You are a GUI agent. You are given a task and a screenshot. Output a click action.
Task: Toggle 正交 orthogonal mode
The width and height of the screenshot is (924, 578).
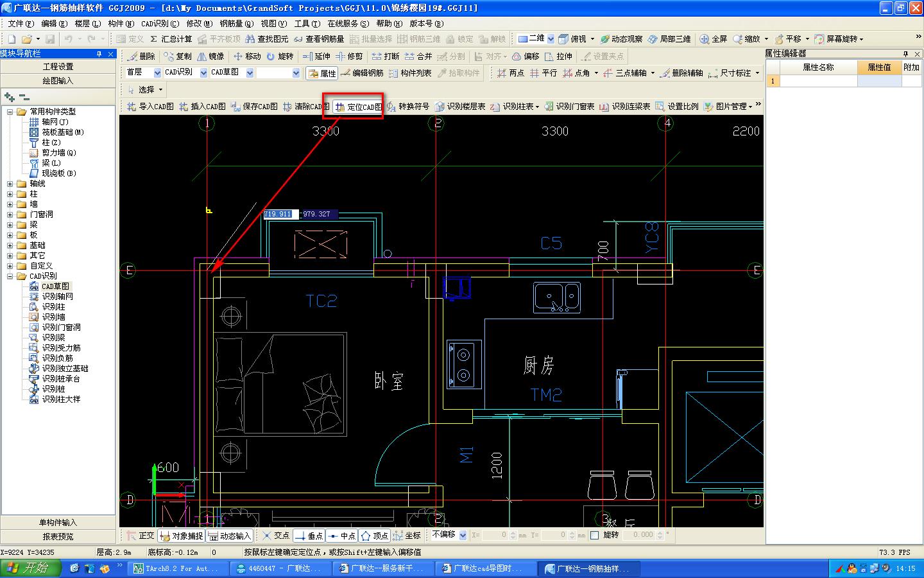tap(140, 536)
